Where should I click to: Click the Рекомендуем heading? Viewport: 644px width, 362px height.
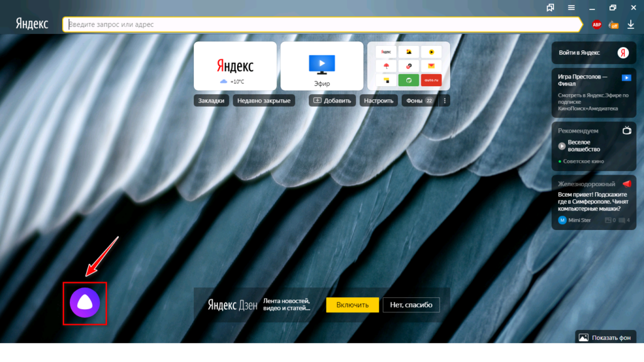[x=578, y=131]
